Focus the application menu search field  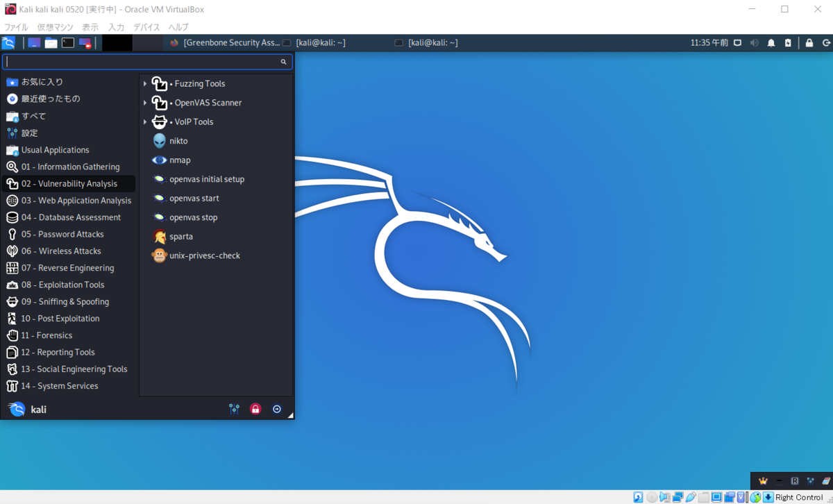click(147, 62)
